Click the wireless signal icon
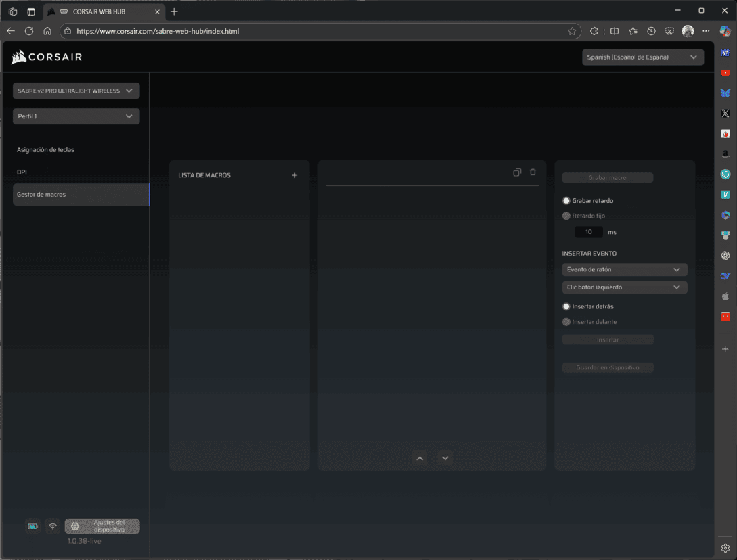The height and width of the screenshot is (560, 737). coord(53,526)
